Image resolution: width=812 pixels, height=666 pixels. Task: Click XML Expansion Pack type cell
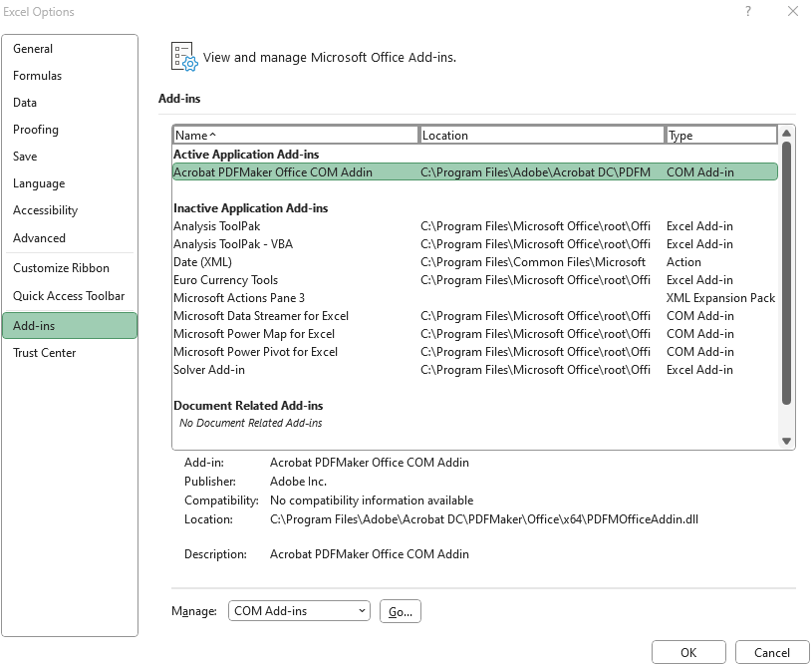(x=720, y=298)
